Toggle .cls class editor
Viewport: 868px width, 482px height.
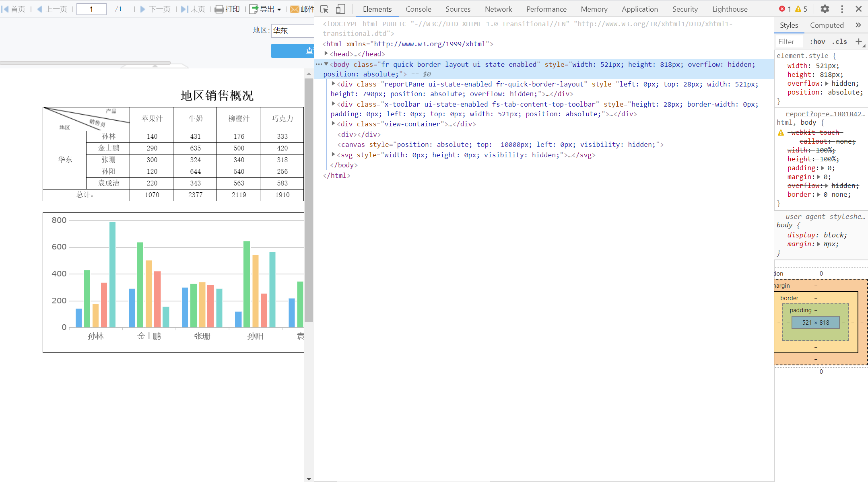pyautogui.click(x=839, y=41)
